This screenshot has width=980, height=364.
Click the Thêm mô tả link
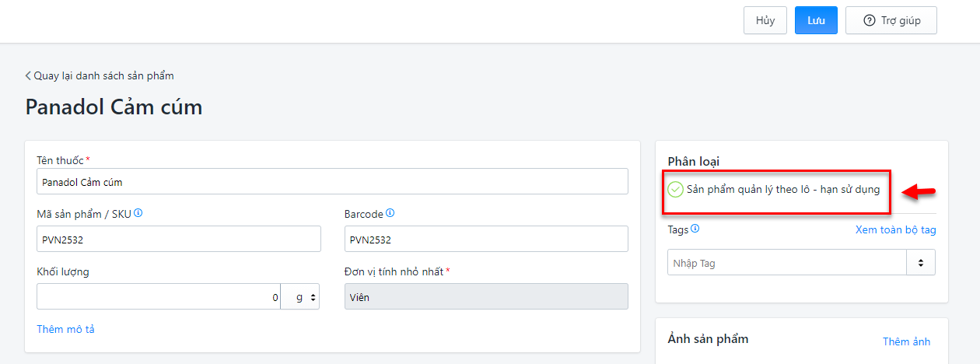coord(65,329)
